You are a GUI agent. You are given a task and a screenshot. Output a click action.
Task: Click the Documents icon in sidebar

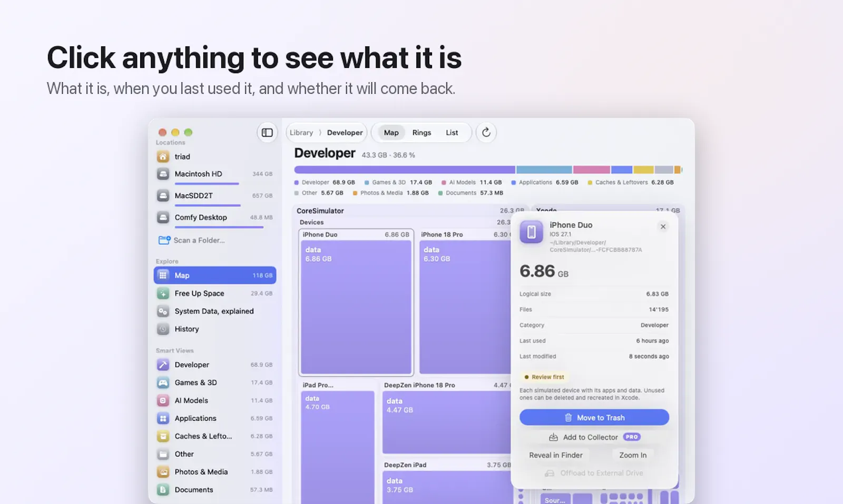pos(163,490)
